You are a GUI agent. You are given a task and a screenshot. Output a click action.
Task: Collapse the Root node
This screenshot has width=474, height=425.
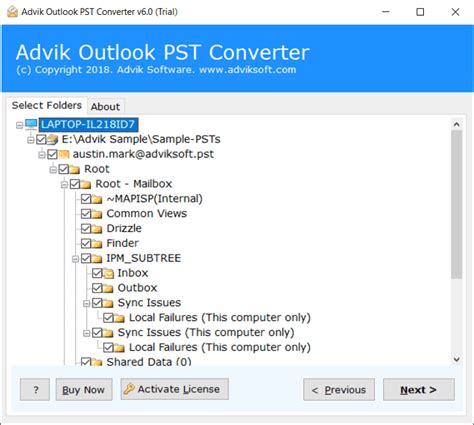click(x=53, y=170)
